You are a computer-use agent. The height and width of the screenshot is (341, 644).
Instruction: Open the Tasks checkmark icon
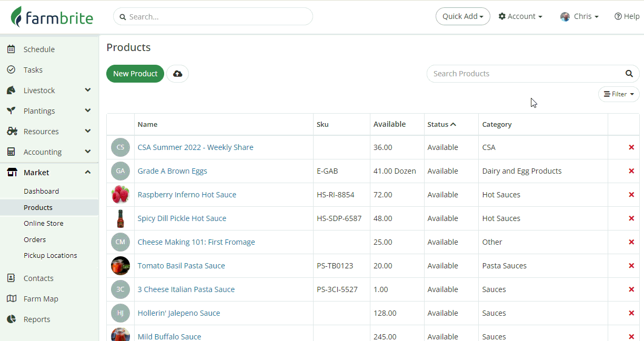click(x=11, y=70)
